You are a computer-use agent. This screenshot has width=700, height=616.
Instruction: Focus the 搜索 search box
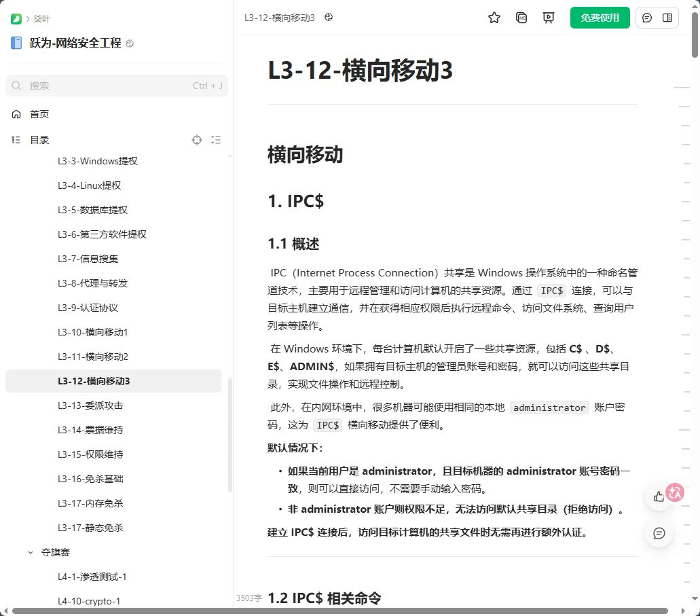[x=117, y=86]
